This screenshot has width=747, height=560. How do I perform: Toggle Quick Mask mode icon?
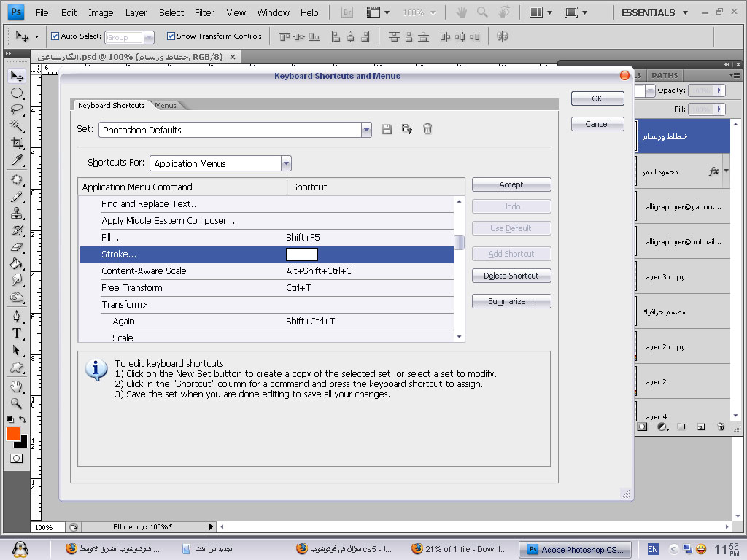[x=16, y=458]
